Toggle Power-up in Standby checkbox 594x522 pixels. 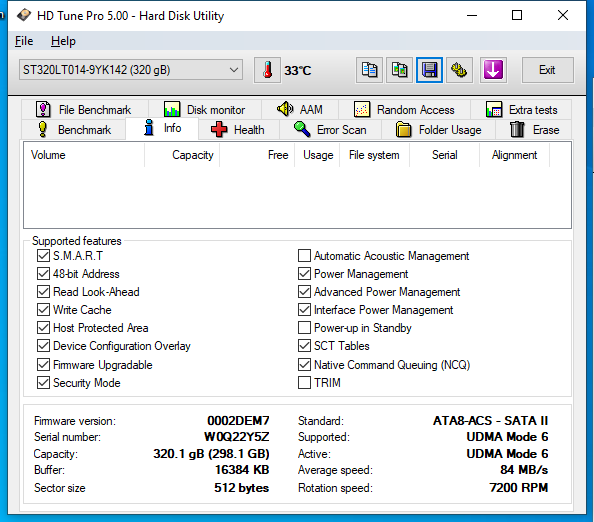point(304,328)
